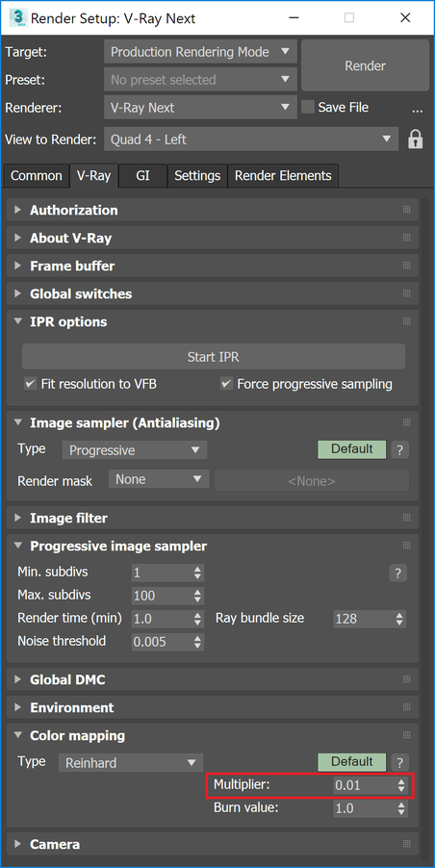Click Default button in Image sampler
The width and height of the screenshot is (435, 868).
351,449
